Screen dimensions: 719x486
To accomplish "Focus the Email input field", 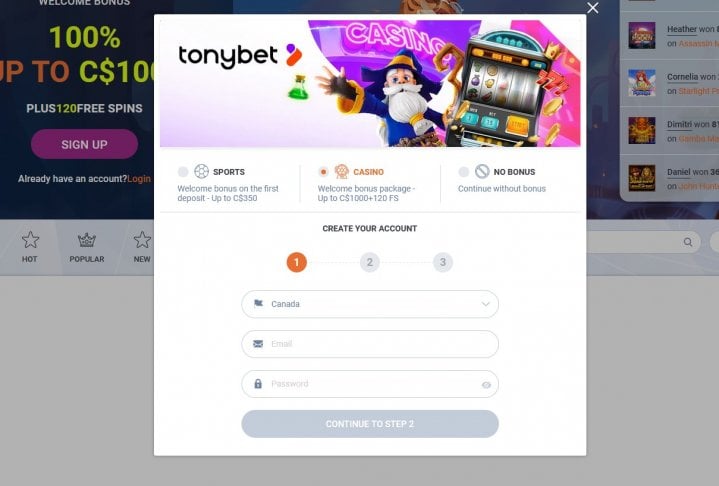I will 370,344.
